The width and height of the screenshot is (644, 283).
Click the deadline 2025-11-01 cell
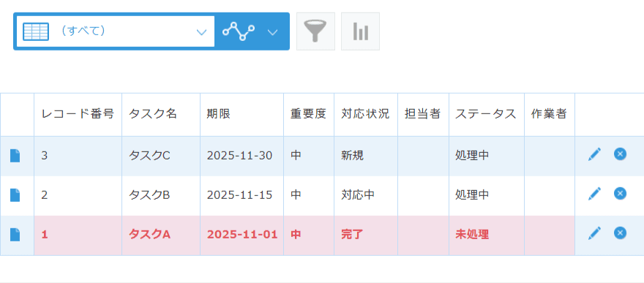click(242, 235)
